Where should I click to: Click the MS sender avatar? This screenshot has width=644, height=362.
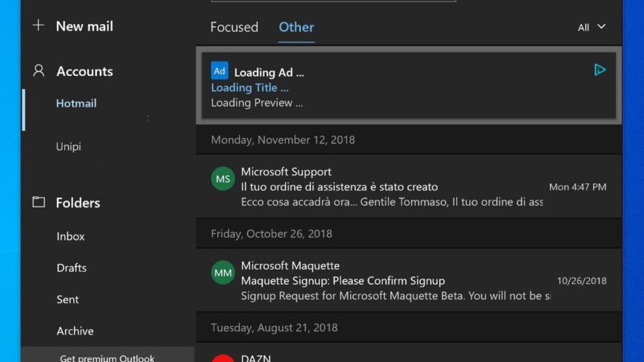[x=223, y=179]
